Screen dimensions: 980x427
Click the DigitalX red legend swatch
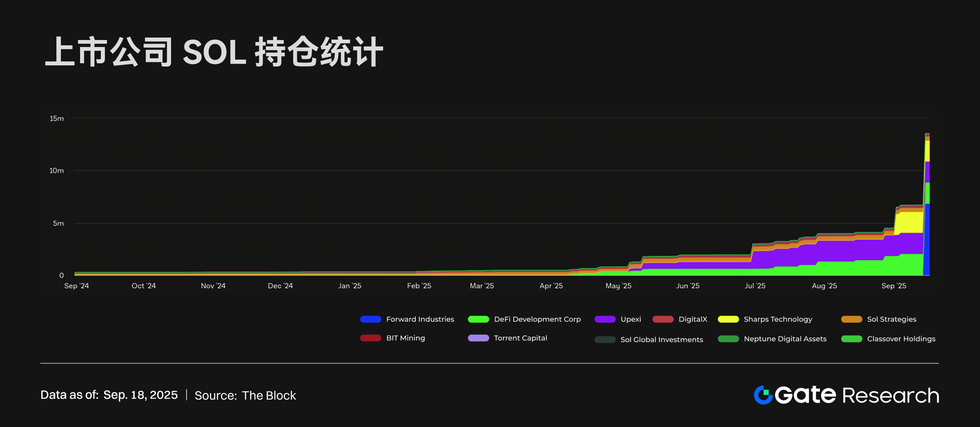(x=663, y=319)
